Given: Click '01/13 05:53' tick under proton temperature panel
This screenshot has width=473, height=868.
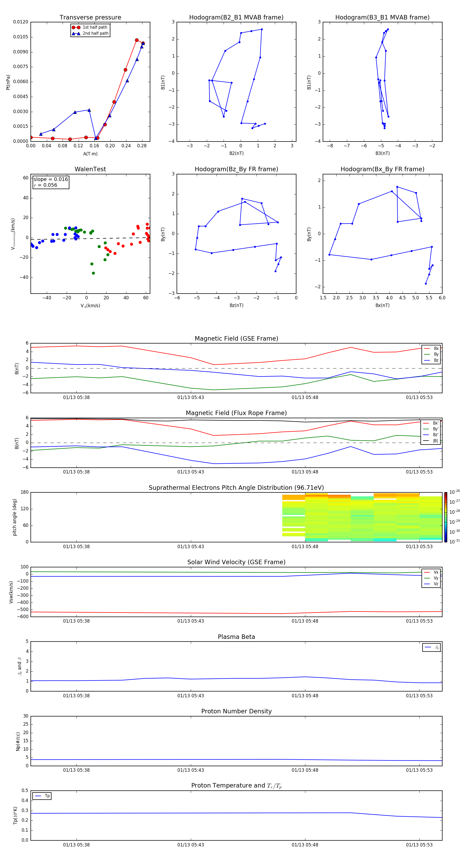Looking at the screenshot, I should click(419, 845).
